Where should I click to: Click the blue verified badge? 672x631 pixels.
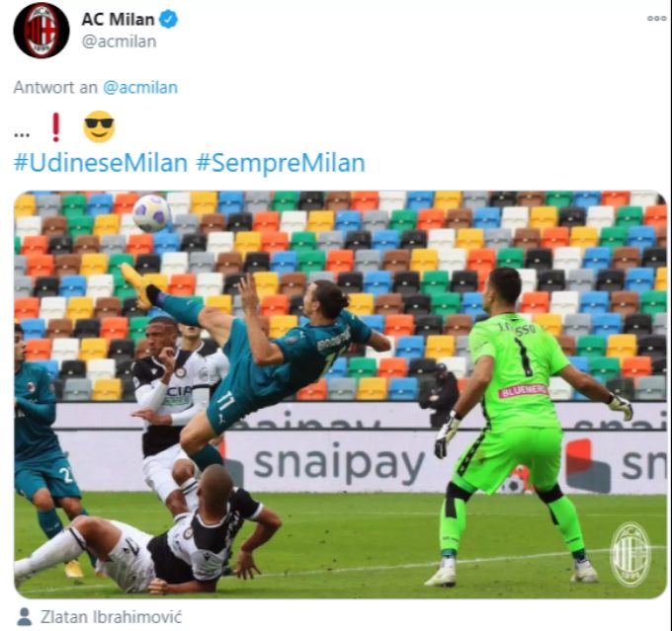coord(169,20)
